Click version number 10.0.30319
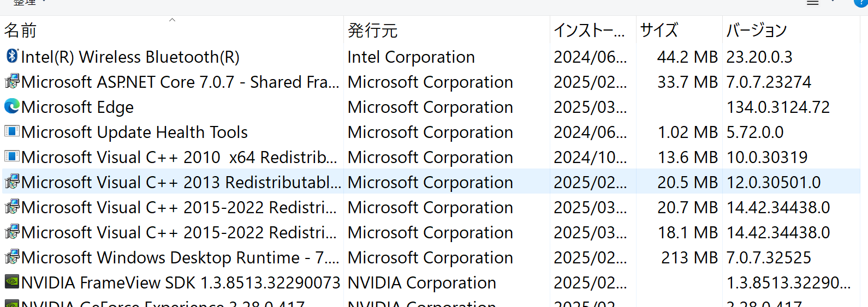 [x=767, y=157]
